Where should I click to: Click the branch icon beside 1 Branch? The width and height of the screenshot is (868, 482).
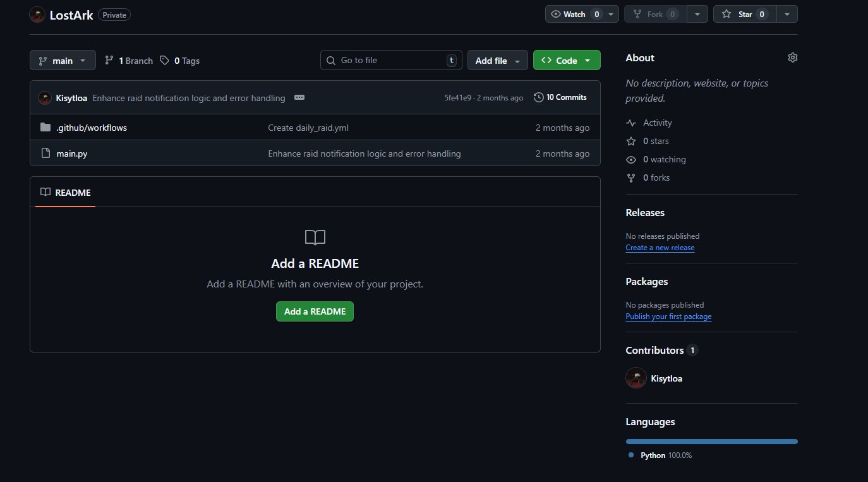point(109,61)
